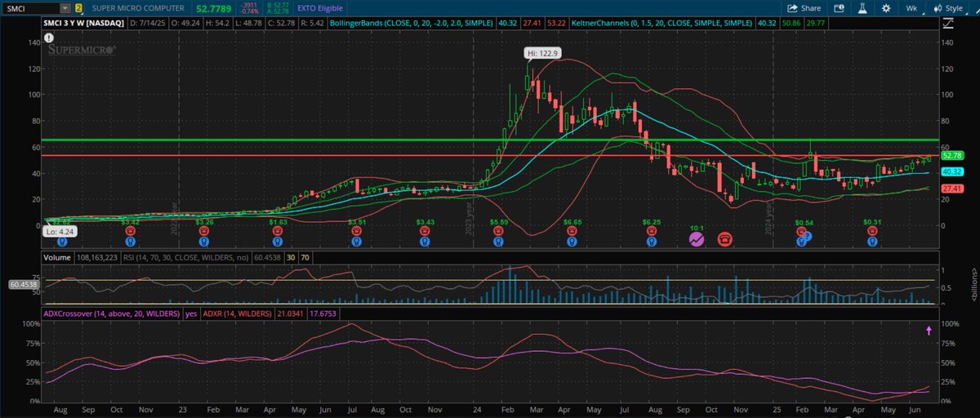This screenshot has height=418, width=980.
Task: Click the red phone icon under $3.51
Action: tap(357, 231)
